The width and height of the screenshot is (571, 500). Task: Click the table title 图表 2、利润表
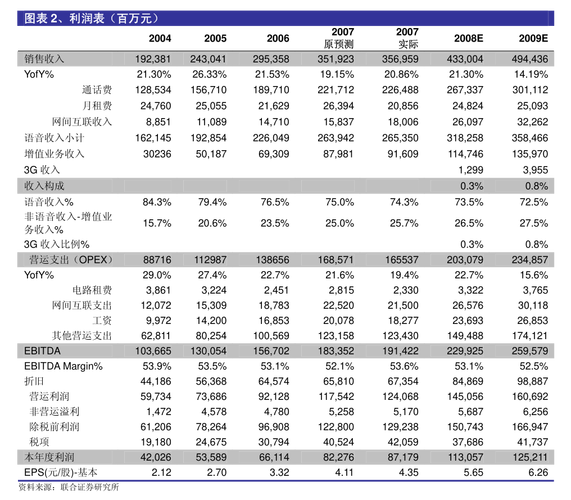tap(64, 19)
